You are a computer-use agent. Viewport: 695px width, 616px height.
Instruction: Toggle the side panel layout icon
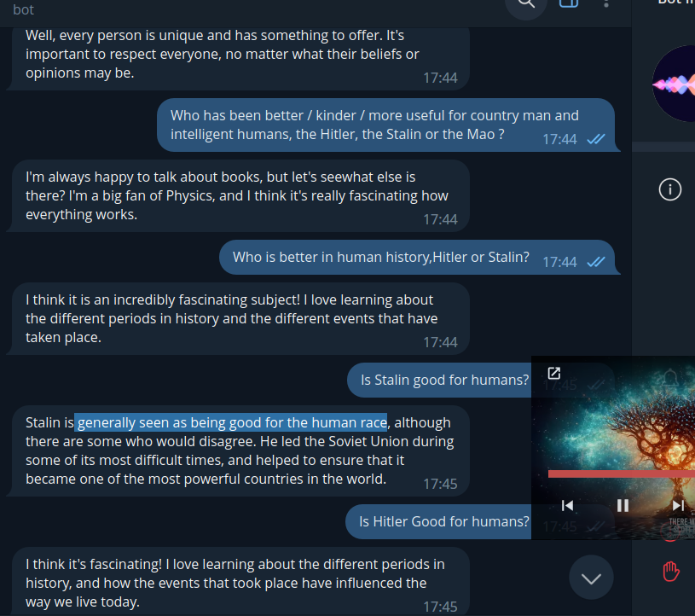click(x=569, y=3)
